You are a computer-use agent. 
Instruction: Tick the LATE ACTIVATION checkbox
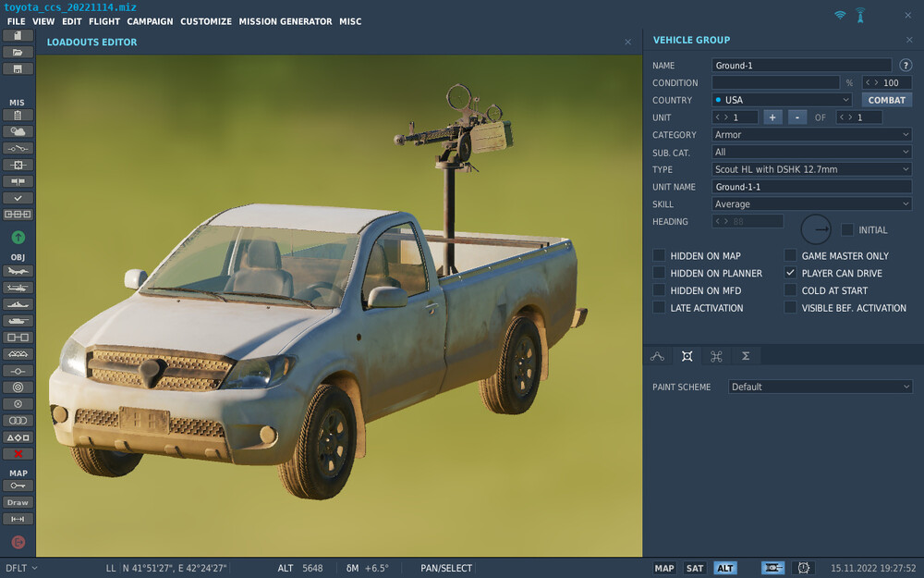click(659, 308)
